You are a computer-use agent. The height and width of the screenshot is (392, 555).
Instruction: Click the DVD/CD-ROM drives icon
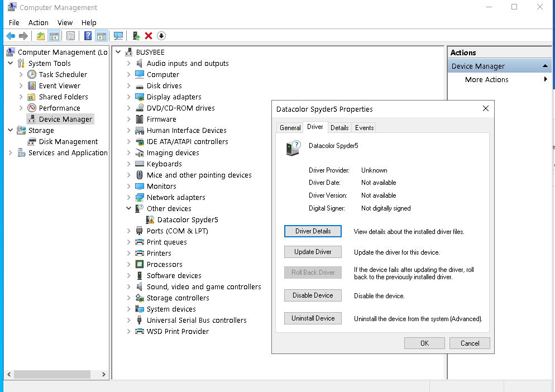point(140,108)
